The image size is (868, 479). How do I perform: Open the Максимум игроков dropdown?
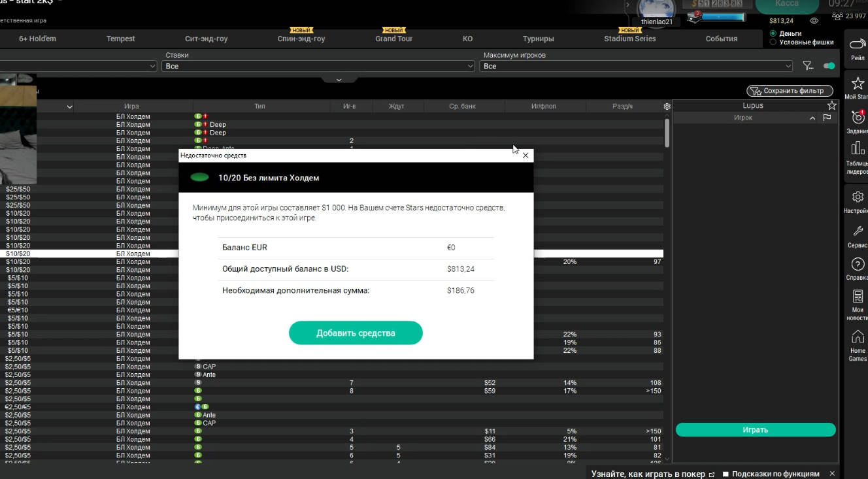(637, 66)
